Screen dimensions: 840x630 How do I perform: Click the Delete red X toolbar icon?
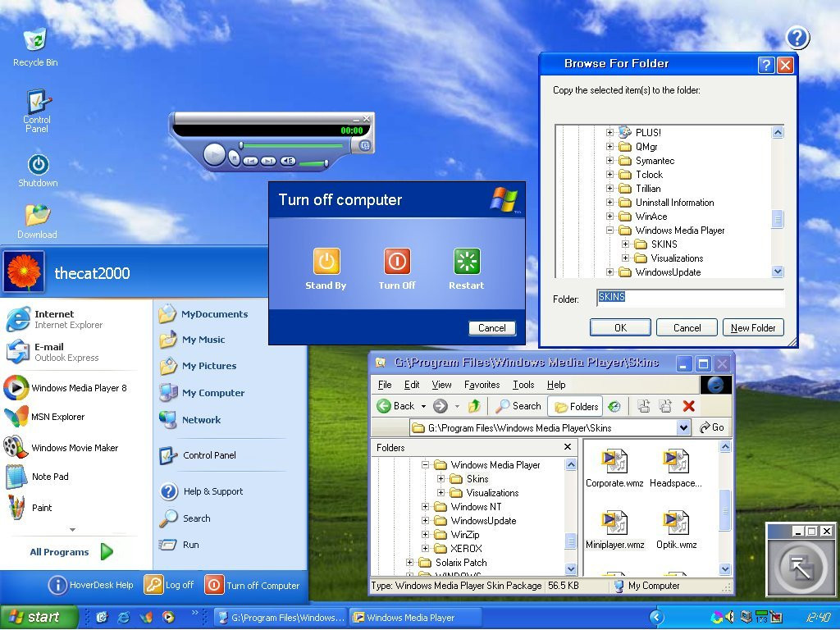(689, 406)
